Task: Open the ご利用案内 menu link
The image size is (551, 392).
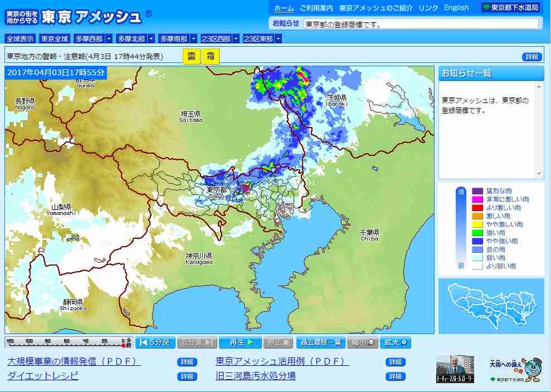Action: (x=316, y=8)
